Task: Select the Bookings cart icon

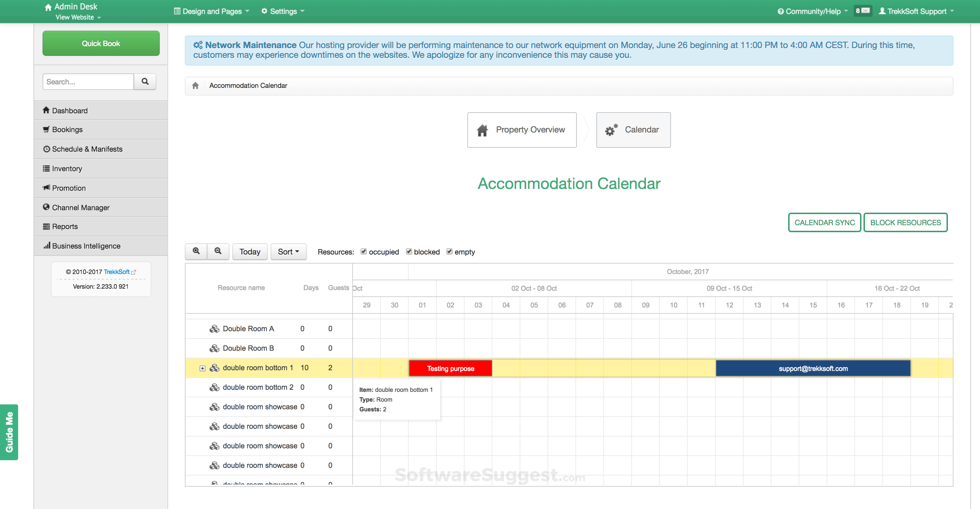Action: [46, 129]
